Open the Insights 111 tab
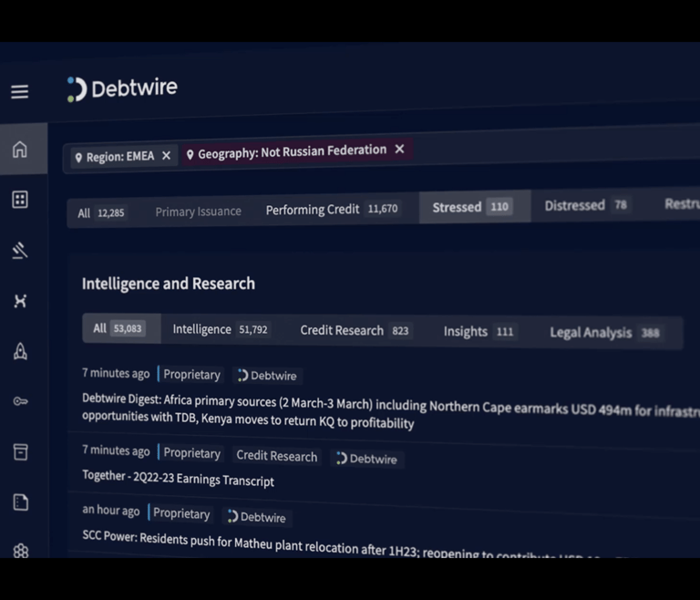This screenshot has height=600, width=700. pyautogui.click(x=479, y=332)
